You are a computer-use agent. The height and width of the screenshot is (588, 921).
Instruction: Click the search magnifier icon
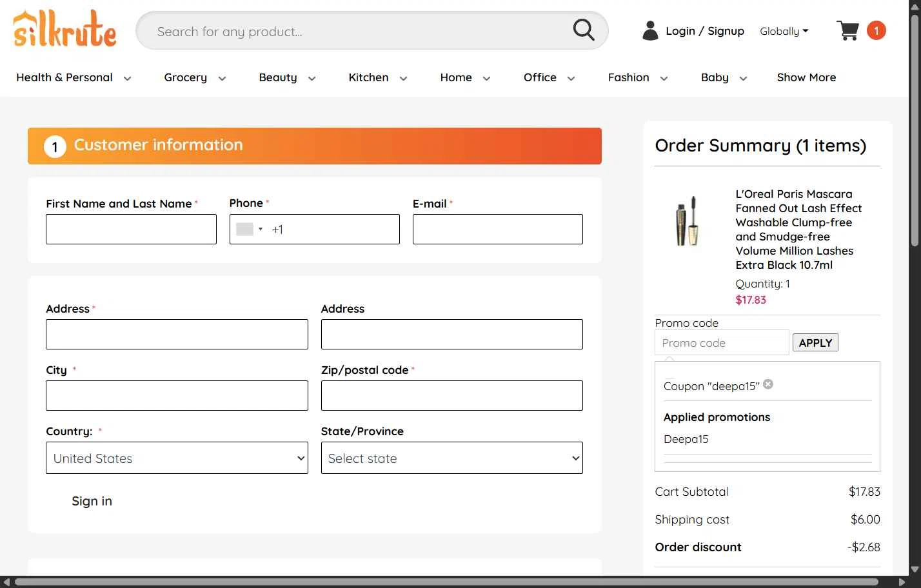point(584,30)
